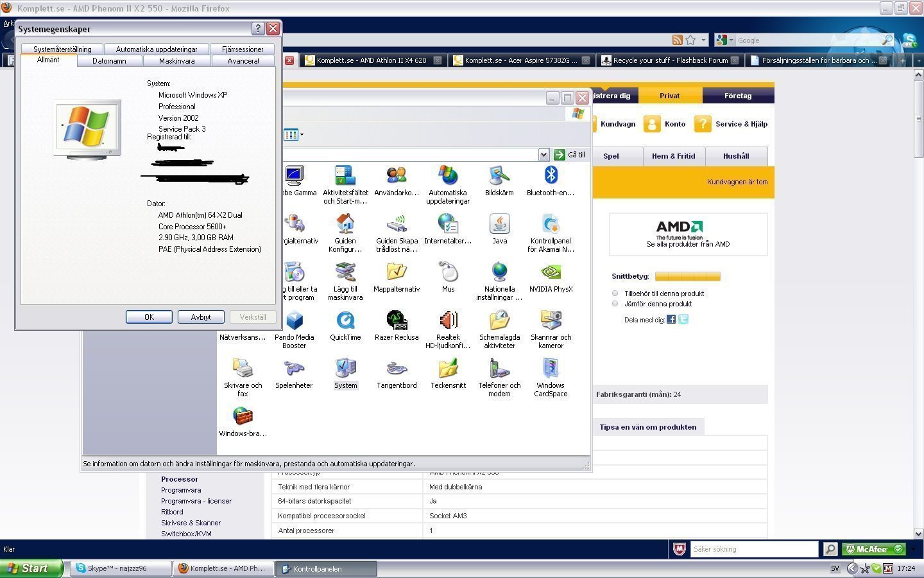Open Guiden Skapa trådlöst nätverk icon
The image size is (924, 578).
pos(397,232)
